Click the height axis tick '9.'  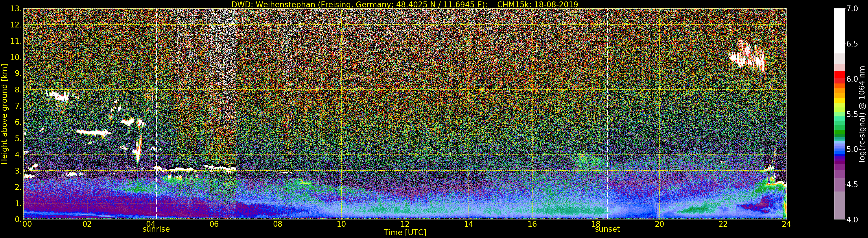18,73
